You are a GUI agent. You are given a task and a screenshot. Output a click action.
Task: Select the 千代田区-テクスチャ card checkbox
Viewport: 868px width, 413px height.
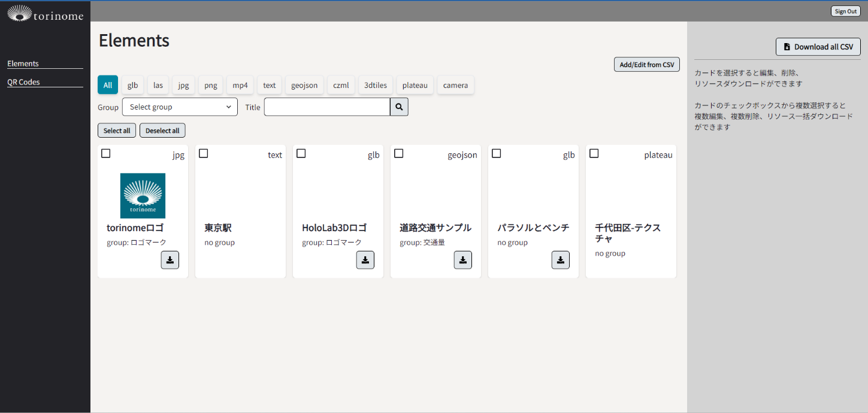tap(594, 154)
